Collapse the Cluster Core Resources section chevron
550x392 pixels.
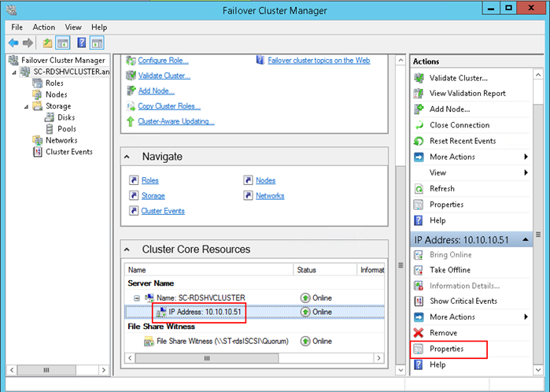[127, 250]
